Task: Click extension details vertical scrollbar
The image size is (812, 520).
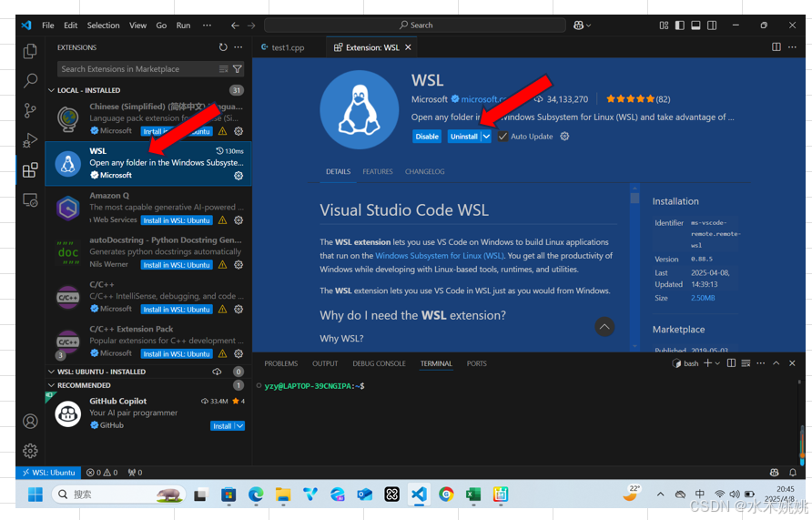Action: 634,199
